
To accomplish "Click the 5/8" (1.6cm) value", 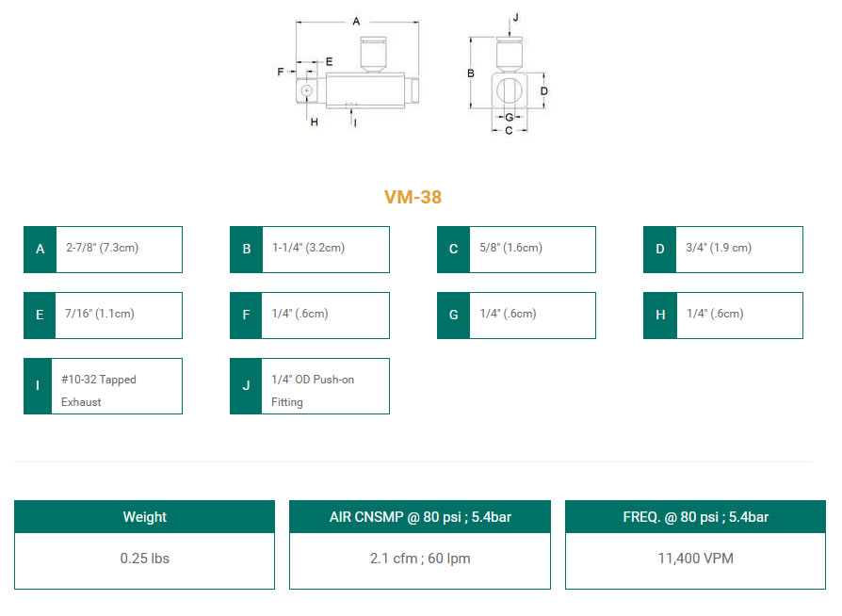I will [510, 248].
